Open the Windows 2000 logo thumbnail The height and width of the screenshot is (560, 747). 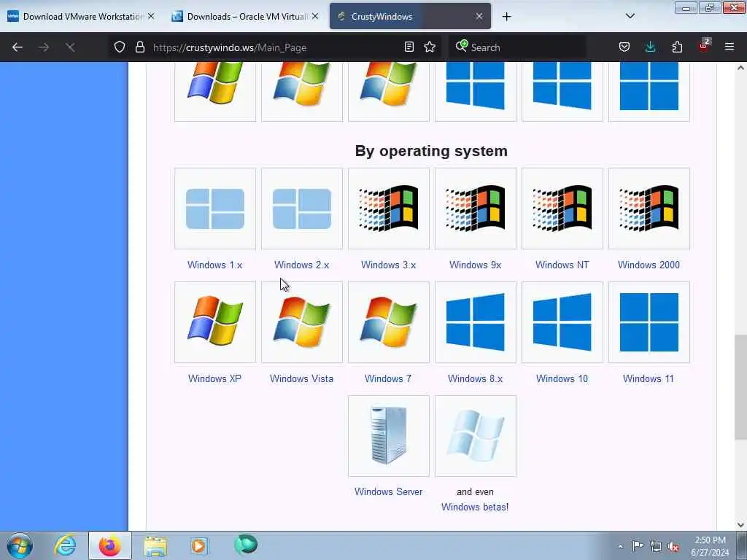(649, 209)
